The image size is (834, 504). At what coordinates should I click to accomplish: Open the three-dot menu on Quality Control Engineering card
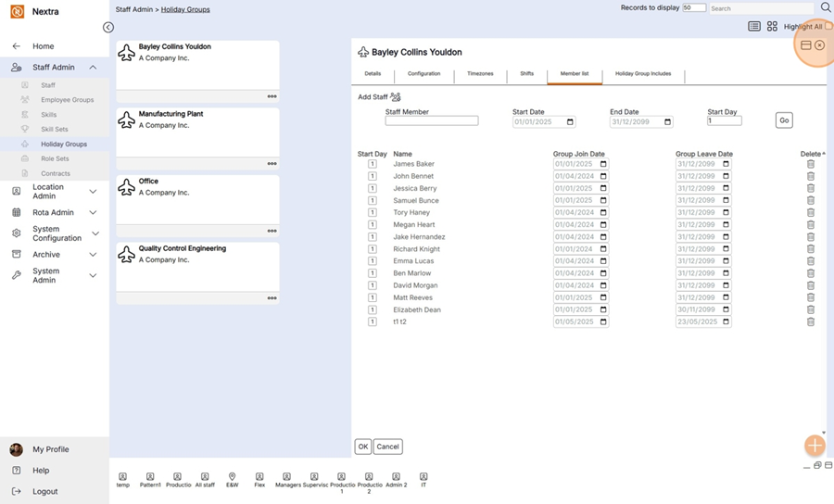(x=272, y=298)
